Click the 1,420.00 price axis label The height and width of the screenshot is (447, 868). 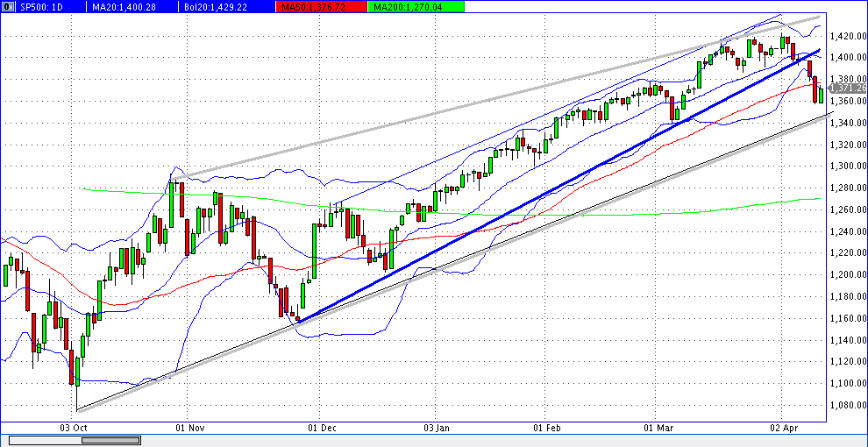click(848, 36)
